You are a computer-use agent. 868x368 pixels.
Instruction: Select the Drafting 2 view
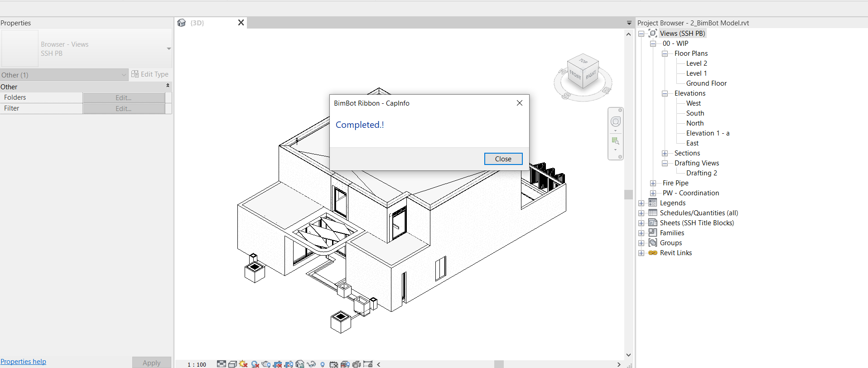coord(702,173)
